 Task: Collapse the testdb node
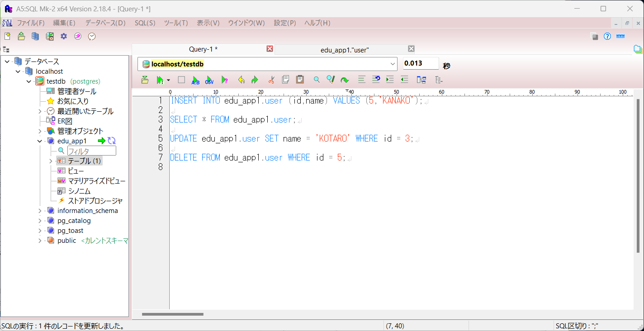(x=29, y=81)
